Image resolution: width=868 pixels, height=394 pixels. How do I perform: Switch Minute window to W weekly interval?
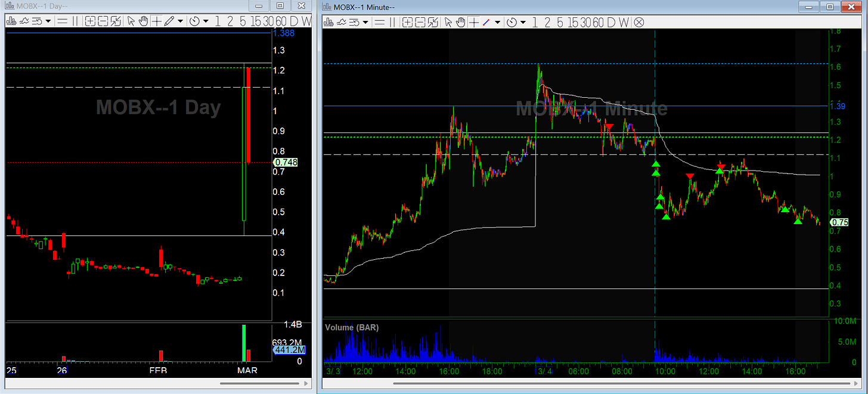(x=624, y=22)
